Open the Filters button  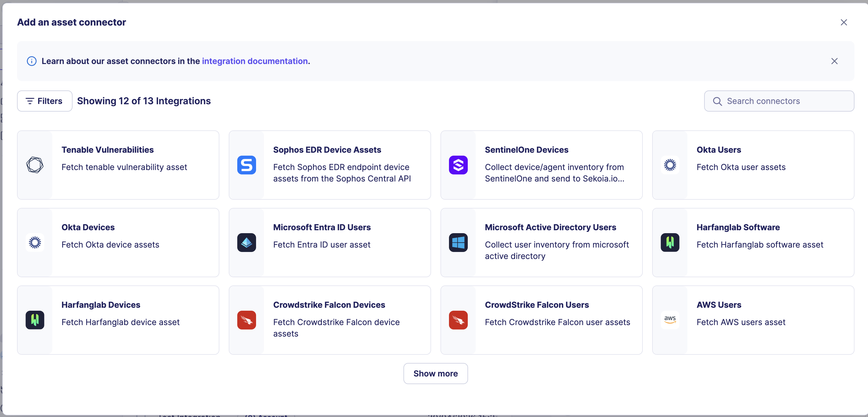click(x=44, y=101)
